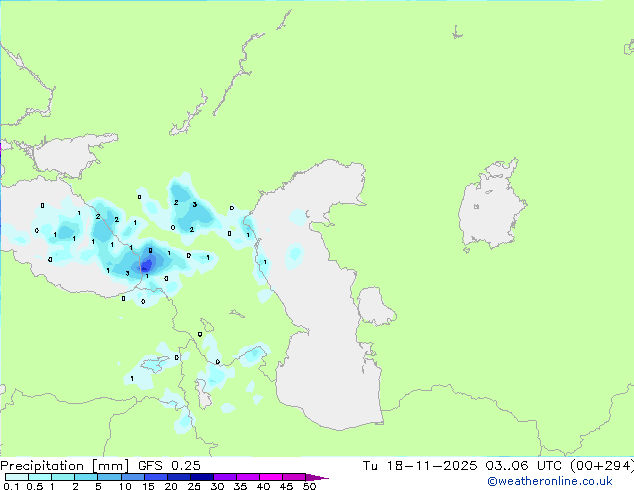Click legend scale value 40

[x=263, y=486]
